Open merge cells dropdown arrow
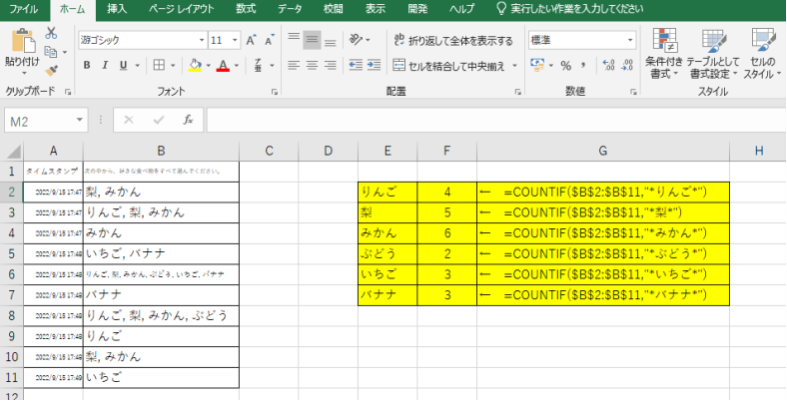Viewport: 787px width, 401px height. click(x=514, y=66)
